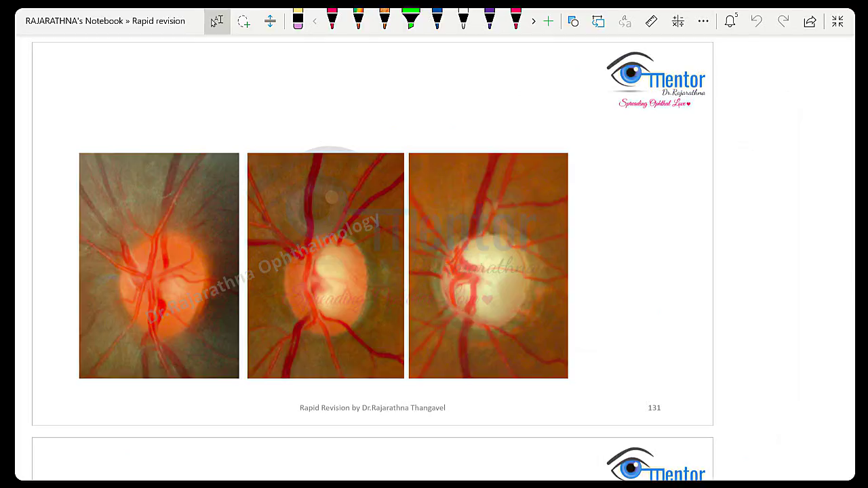Open the Shapes tool
Screen dimensions: 868x488
[573, 22]
